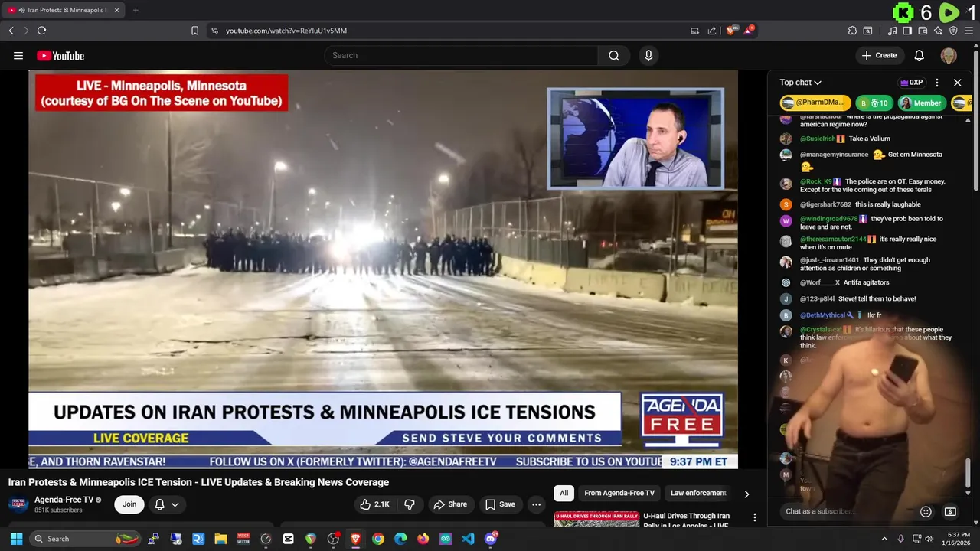
Task: Open Firefox from the taskbar
Action: [423, 539]
